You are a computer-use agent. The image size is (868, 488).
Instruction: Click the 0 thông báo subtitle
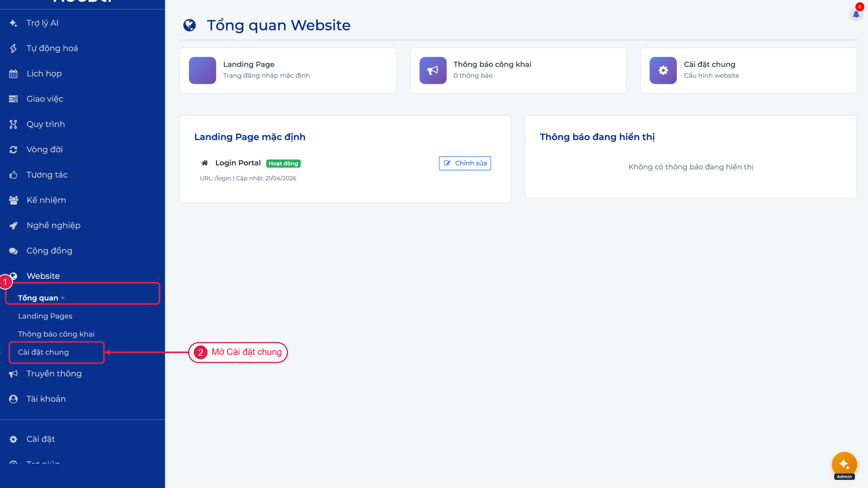[x=473, y=76]
